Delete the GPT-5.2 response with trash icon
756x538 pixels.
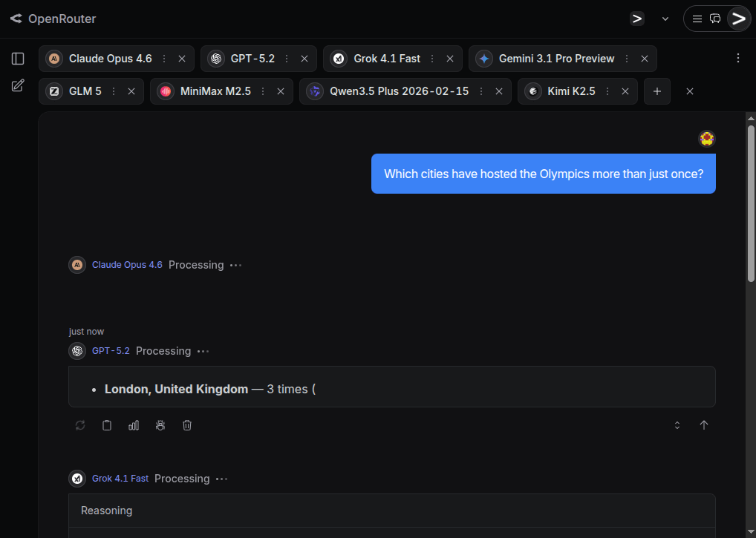pos(187,425)
